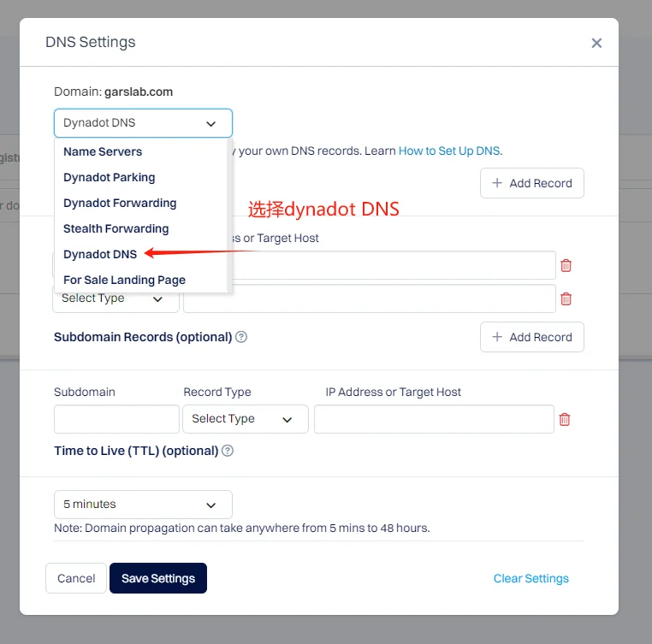Click the garslab.com domain text
652x644 pixels.
pyautogui.click(x=139, y=92)
